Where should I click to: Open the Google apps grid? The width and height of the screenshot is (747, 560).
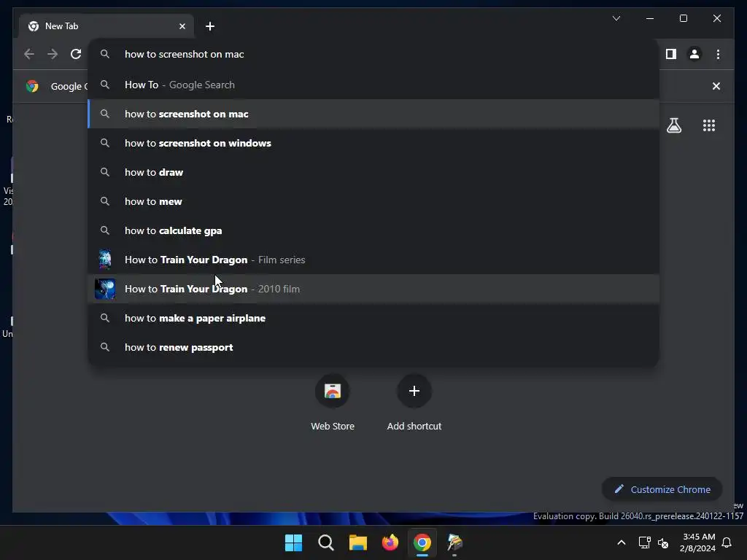pyautogui.click(x=709, y=125)
